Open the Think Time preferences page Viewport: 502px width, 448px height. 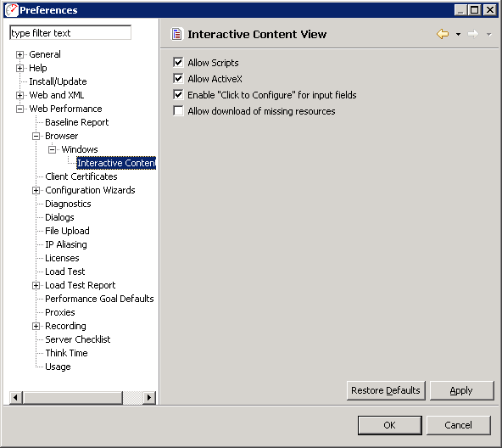coord(66,353)
